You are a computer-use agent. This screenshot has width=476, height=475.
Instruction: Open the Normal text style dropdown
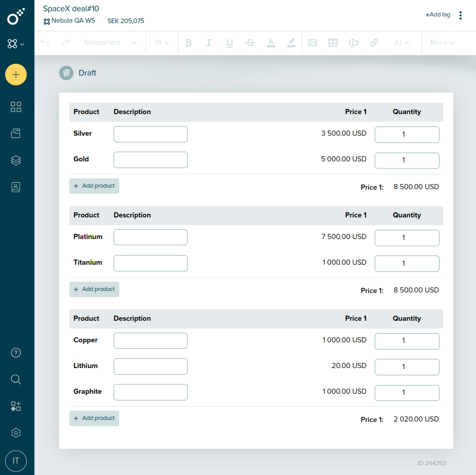tap(110, 43)
